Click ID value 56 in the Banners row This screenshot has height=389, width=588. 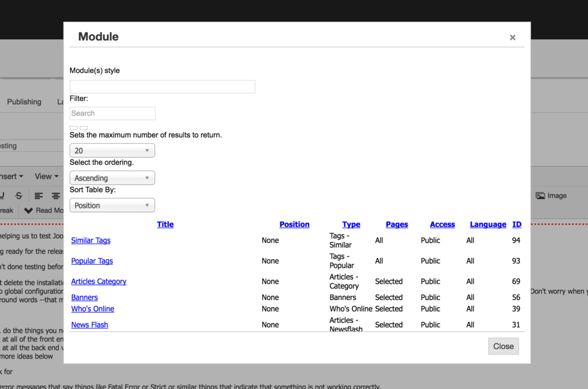pyautogui.click(x=516, y=297)
